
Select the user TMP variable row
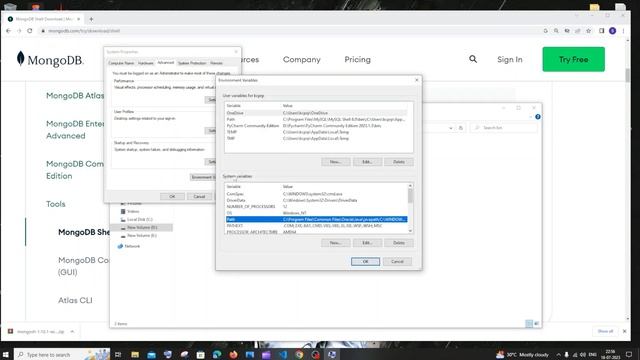tap(316, 138)
